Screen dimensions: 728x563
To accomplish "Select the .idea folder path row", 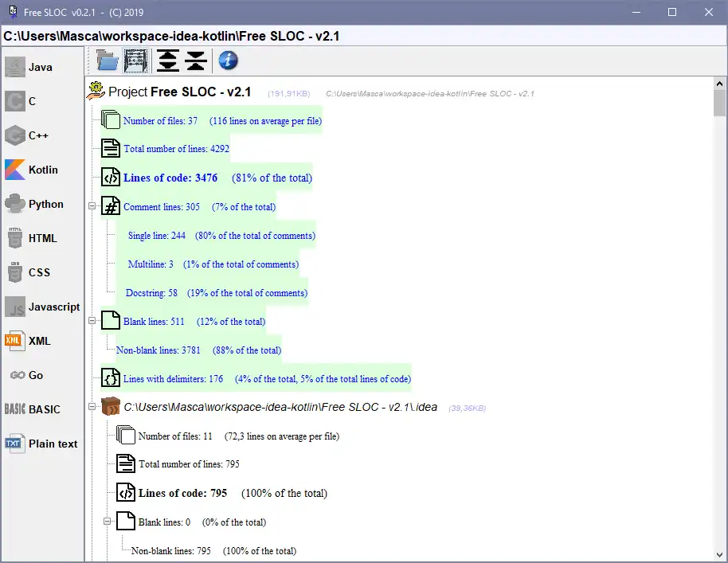I will point(280,407).
